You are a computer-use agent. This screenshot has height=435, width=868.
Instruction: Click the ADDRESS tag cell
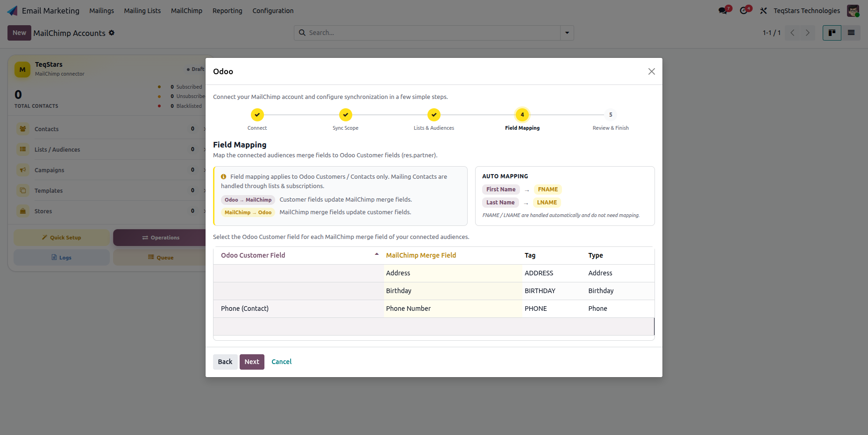[x=554, y=273]
